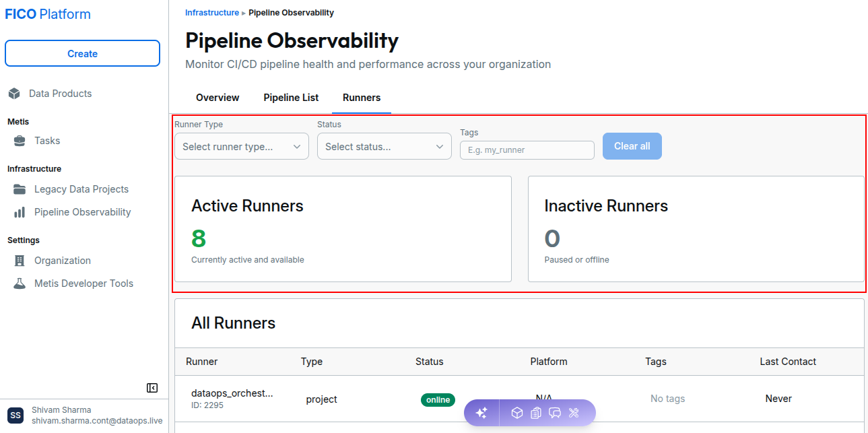Switch to the Overview tab

point(218,98)
